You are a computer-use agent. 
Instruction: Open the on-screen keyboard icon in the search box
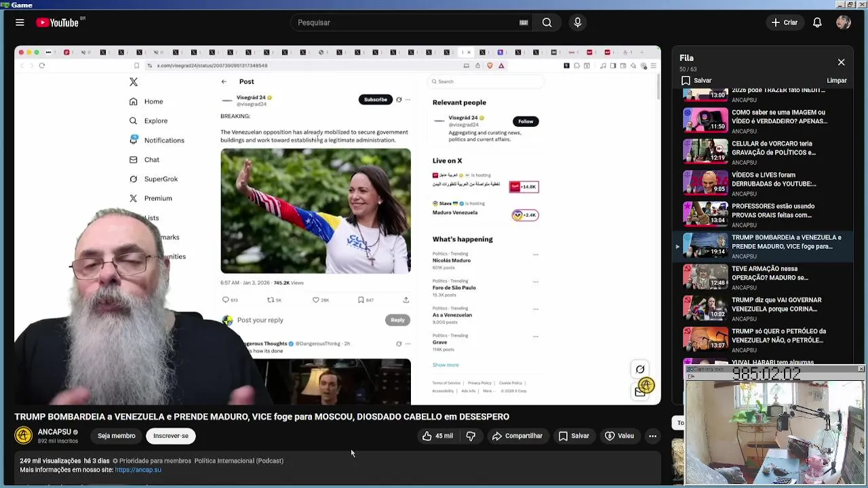click(x=524, y=22)
